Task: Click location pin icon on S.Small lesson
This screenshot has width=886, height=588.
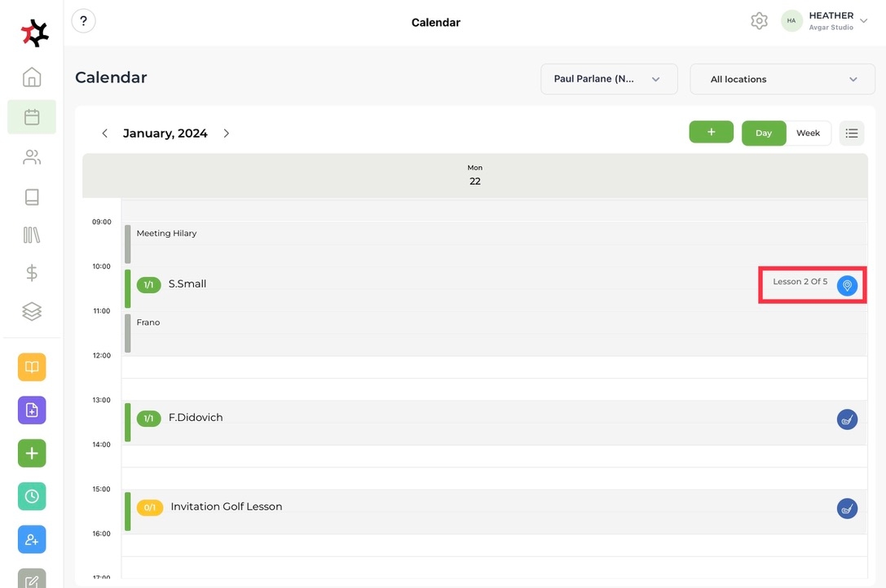Action: [x=847, y=286]
